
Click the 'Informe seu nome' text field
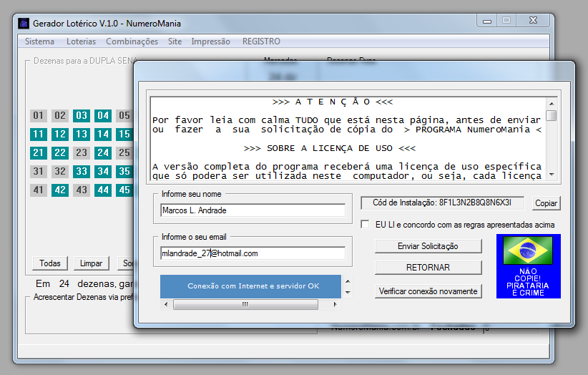253,210
